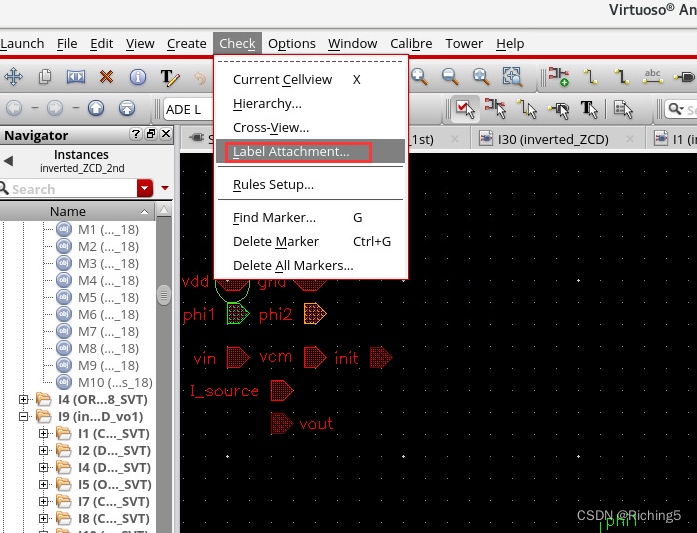697x533 pixels.
Task: Click the go-up-hierarchy arrow icon
Action: click(96, 108)
